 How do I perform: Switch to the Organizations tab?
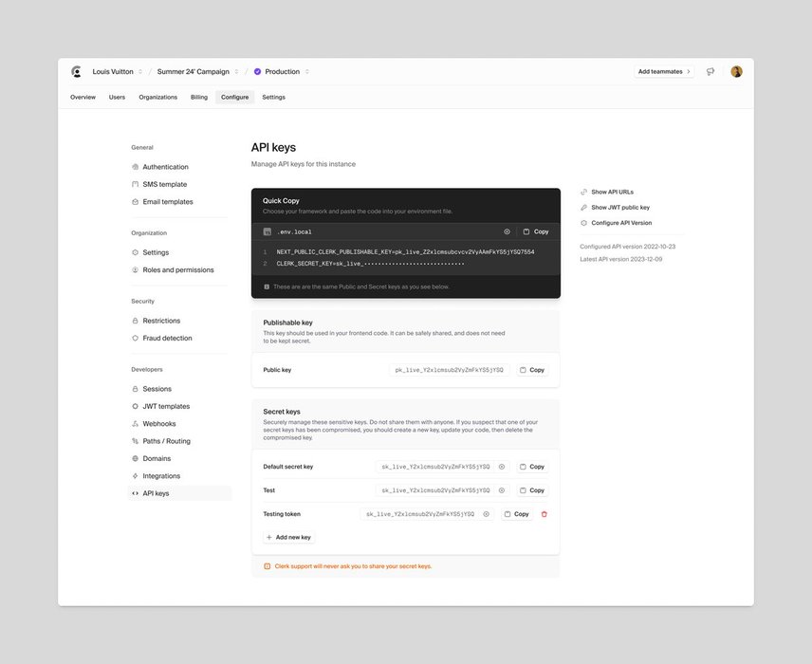(x=157, y=97)
